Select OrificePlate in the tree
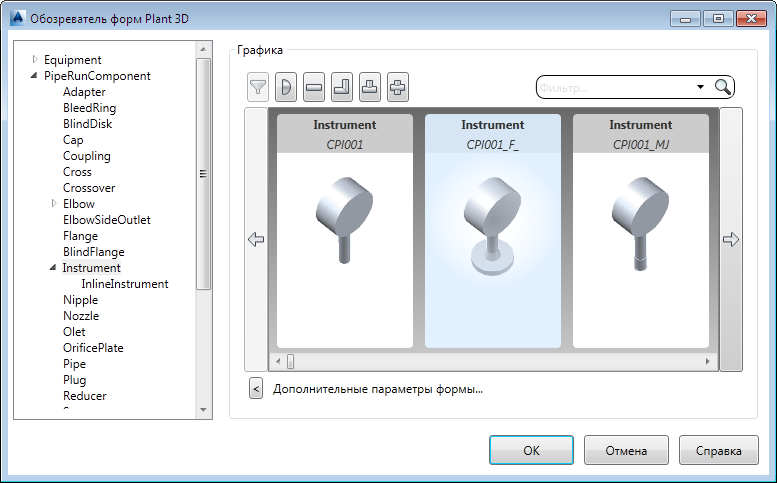This screenshot has height=483, width=777. click(93, 348)
